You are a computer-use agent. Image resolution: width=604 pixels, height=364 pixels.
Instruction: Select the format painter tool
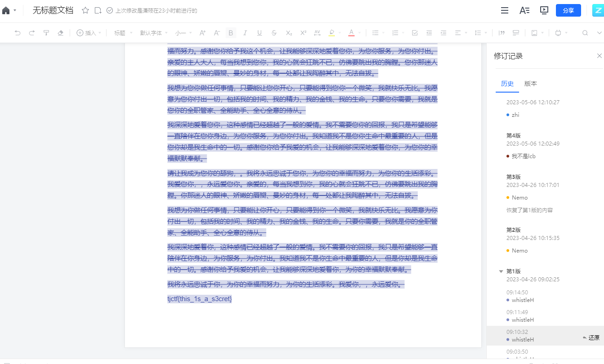pos(46,33)
